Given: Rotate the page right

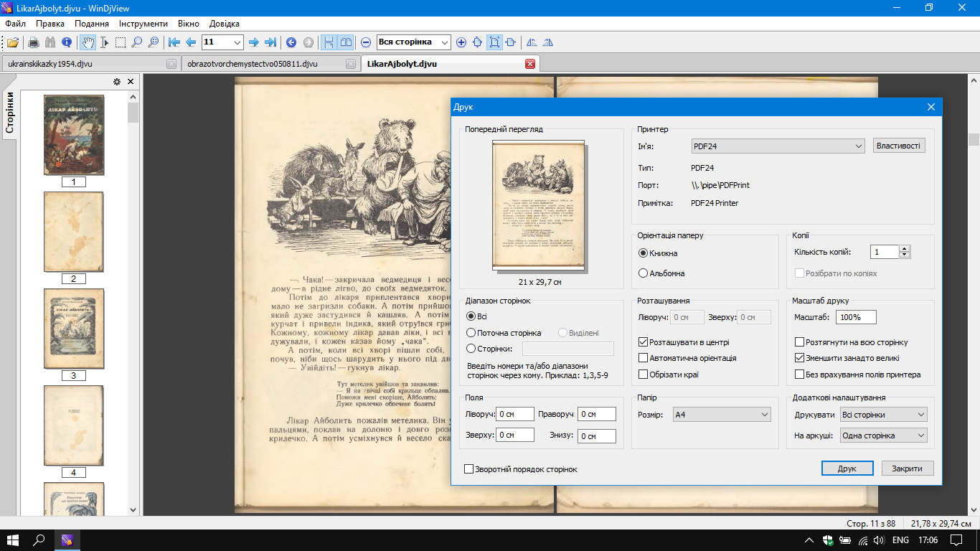Looking at the screenshot, I should click(548, 42).
